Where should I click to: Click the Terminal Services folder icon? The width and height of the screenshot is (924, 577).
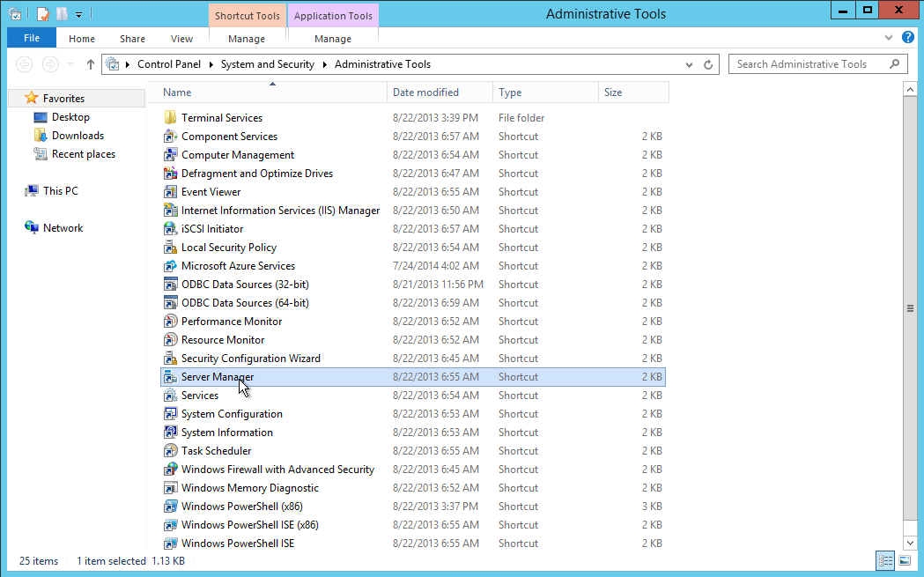click(x=170, y=118)
